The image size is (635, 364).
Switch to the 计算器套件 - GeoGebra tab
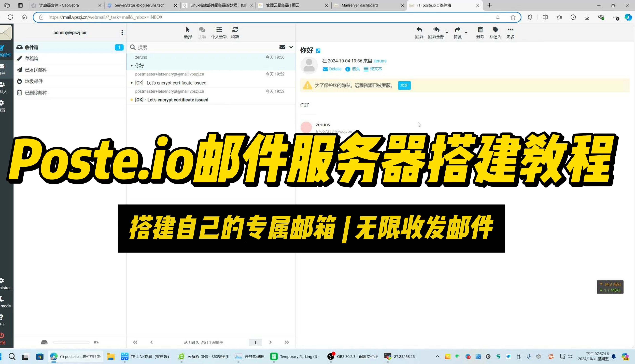click(x=67, y=5)
